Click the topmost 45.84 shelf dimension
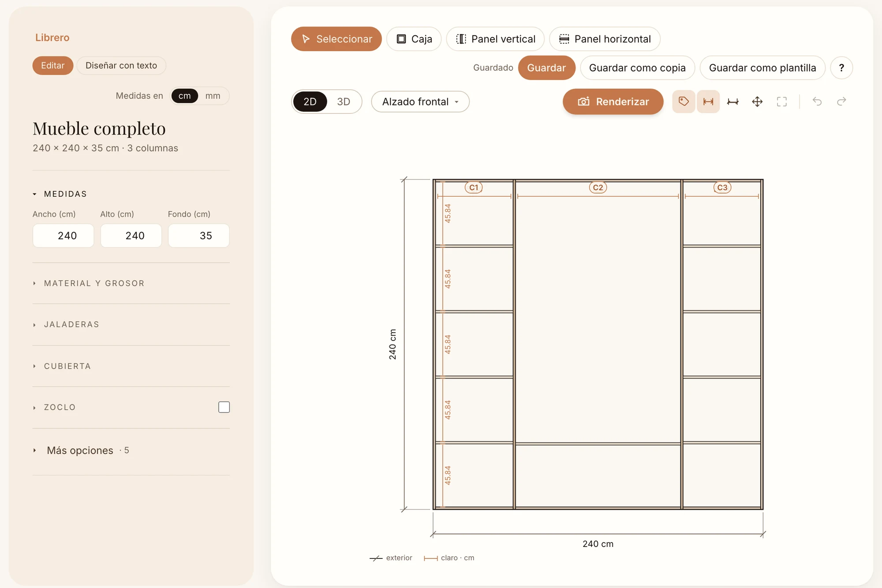The width and height of the screenshot is (882, 588). 448,213
